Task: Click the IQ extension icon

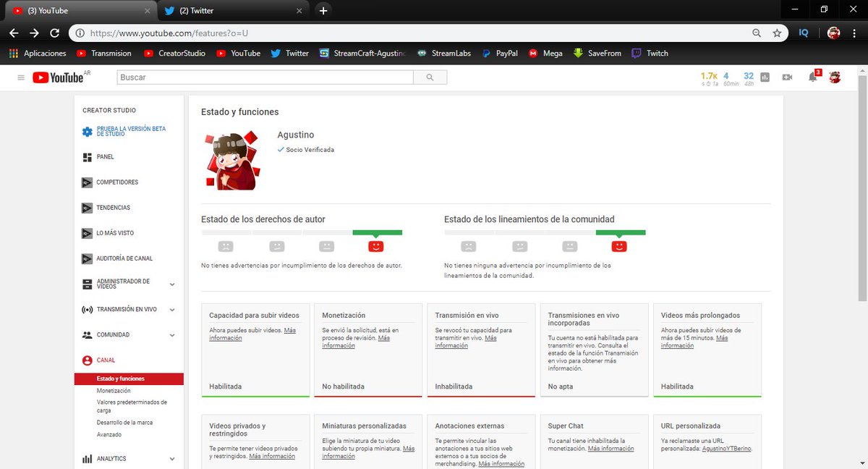Action: [804, 33]
